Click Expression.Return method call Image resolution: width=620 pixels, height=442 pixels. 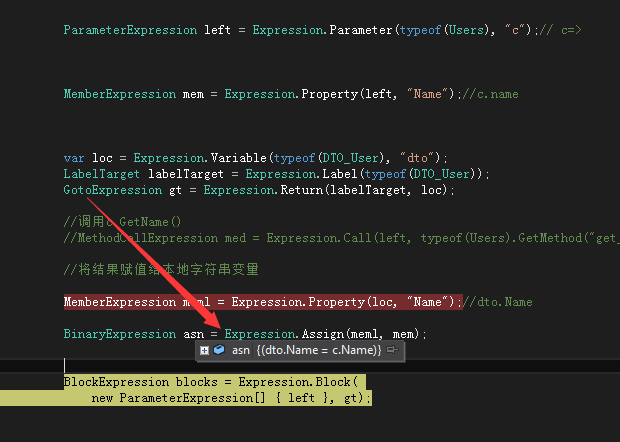tap(263, 190)
